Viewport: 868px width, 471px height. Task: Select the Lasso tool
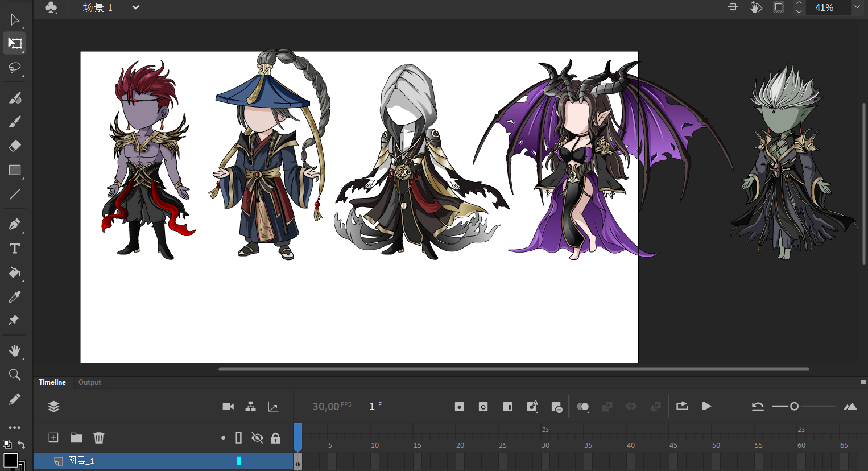[x=15, y=68]
